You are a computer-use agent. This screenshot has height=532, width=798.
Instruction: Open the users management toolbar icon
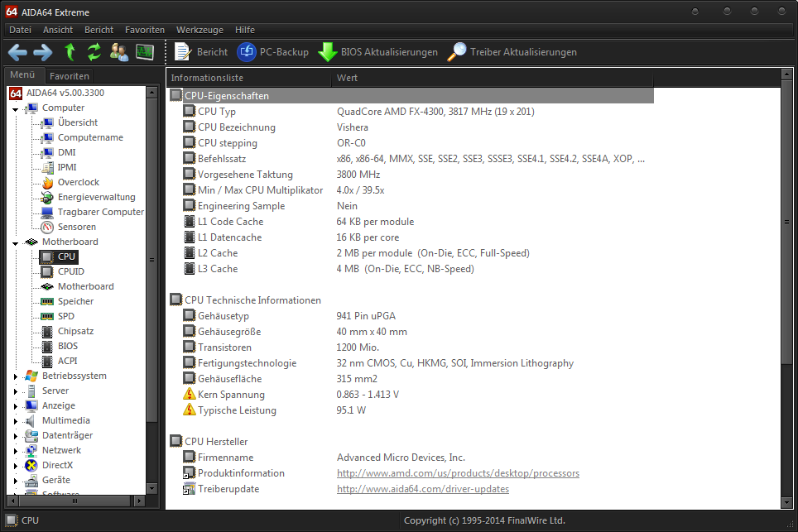[x=119, y=52]
